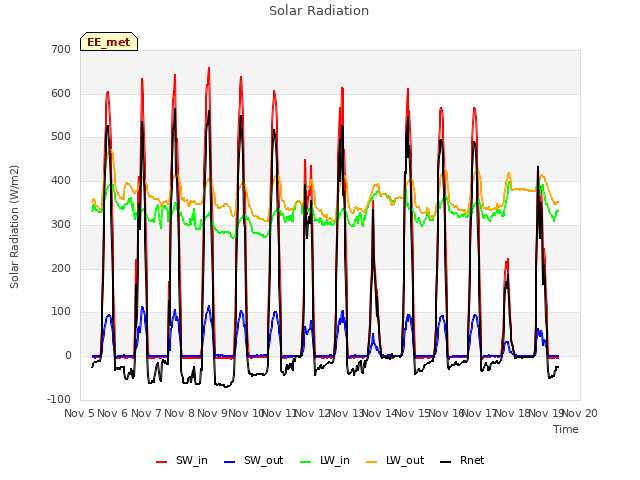Click the red SW_in legend swatch
This screenshot has height=480, width=640.
pyautogui.click(x=162, y=462)
